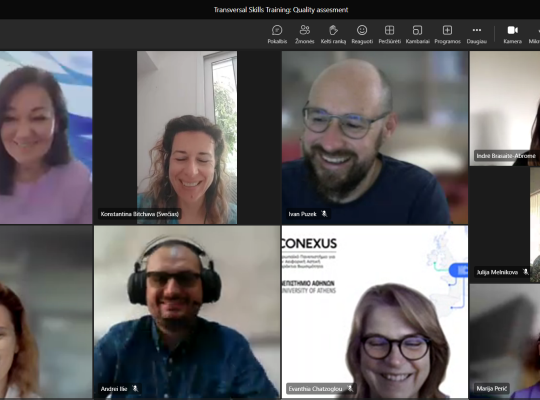The height and width of the screenshot is (400, 540).
Task: Toggle the Kamera camera button
Action: 512,34
